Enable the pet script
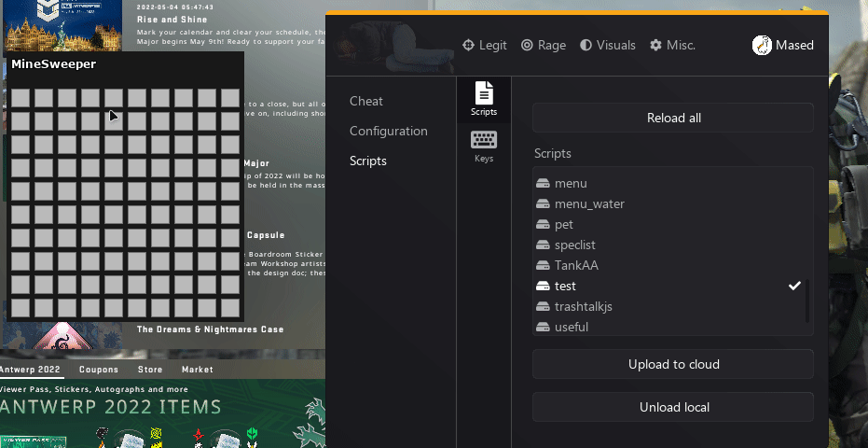This screenshot has height=448, width=868. [x=564, y=225]
